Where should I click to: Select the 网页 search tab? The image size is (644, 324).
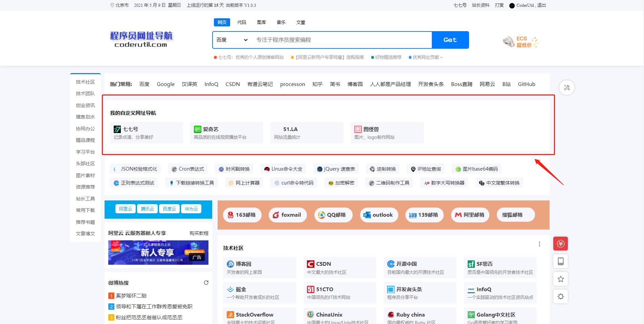[x=222, y=22]
